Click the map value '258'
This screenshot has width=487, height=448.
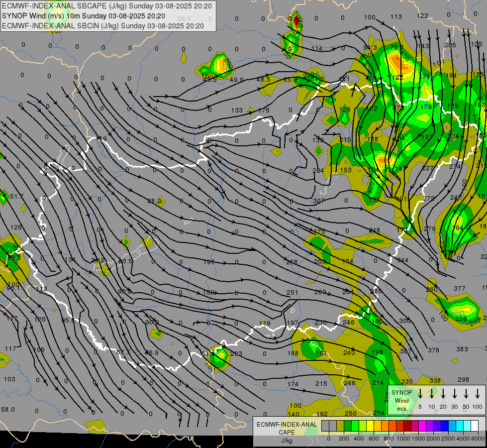(x=292, y=262)
